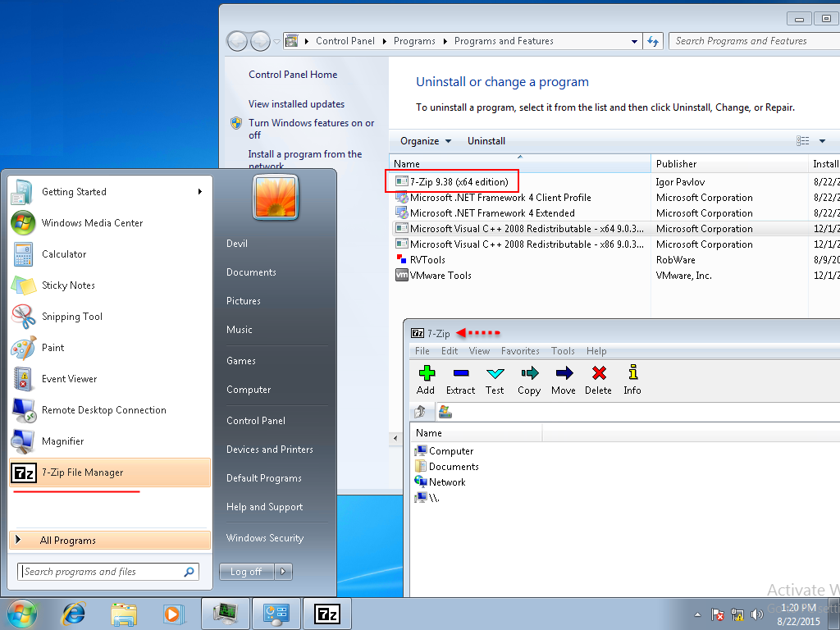Open the Organize dropdown menu
Viewport: 840px width, 630px height.
pyautogui.click(x=424, y=140)
